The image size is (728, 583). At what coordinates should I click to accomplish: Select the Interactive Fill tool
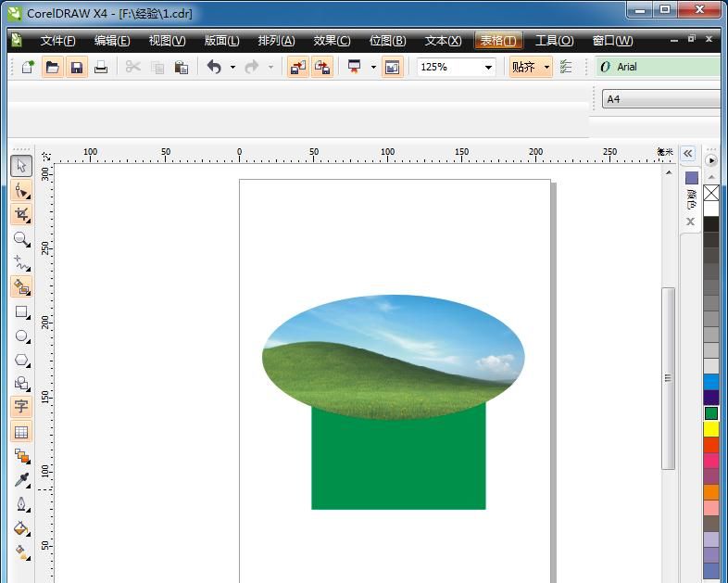pyautogui.click(x=21, y=552)
